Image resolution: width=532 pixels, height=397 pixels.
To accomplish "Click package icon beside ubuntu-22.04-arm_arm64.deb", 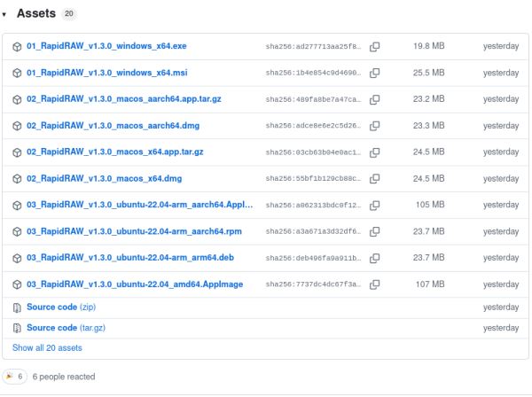I will [x=17, y=258].
